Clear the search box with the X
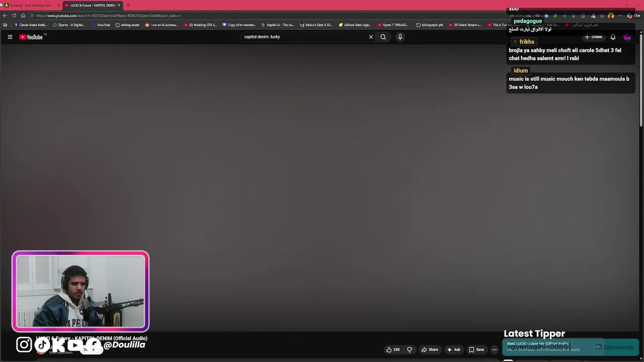This screenshot has width=644, height=362. pos(371,37)
